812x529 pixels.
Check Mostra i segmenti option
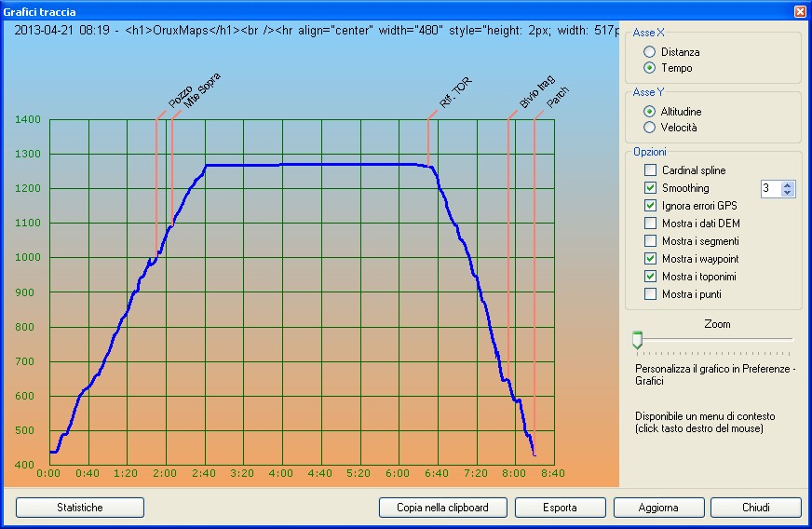click(650, 241)
